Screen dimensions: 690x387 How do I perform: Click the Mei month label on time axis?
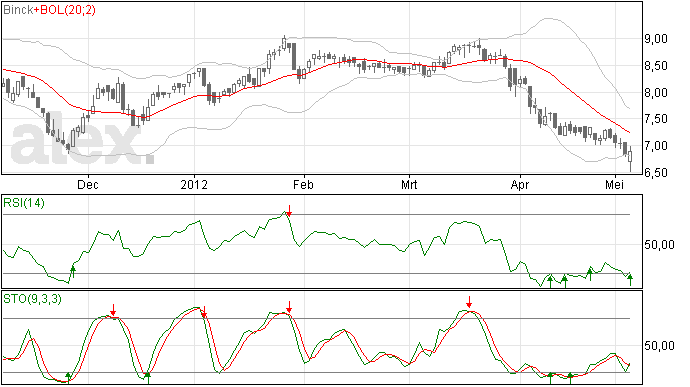(x=614, y=184)
